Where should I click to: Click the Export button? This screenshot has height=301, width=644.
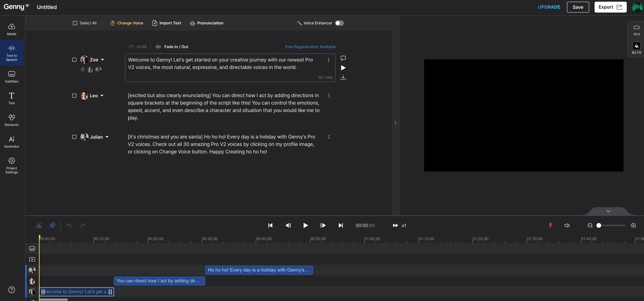coord(610,7)
